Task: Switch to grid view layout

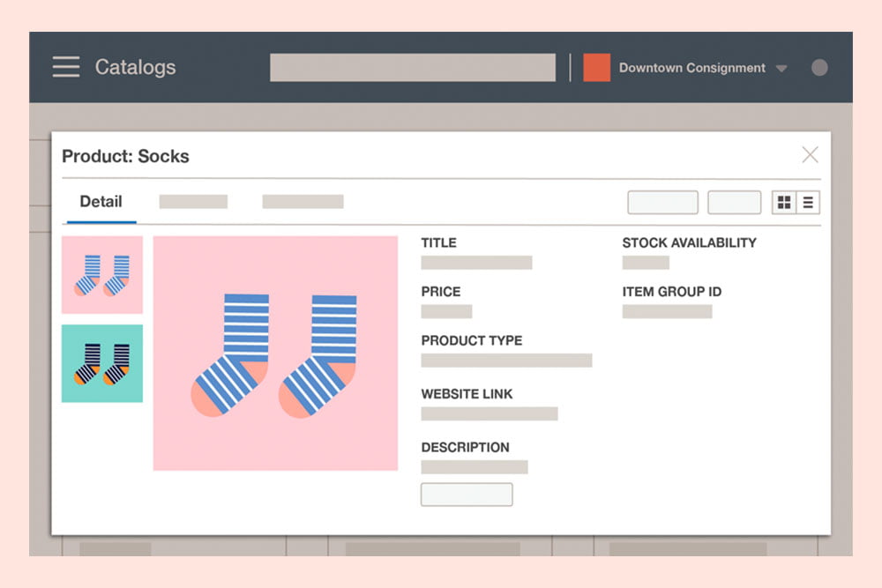Action: (x=784, y=202)
